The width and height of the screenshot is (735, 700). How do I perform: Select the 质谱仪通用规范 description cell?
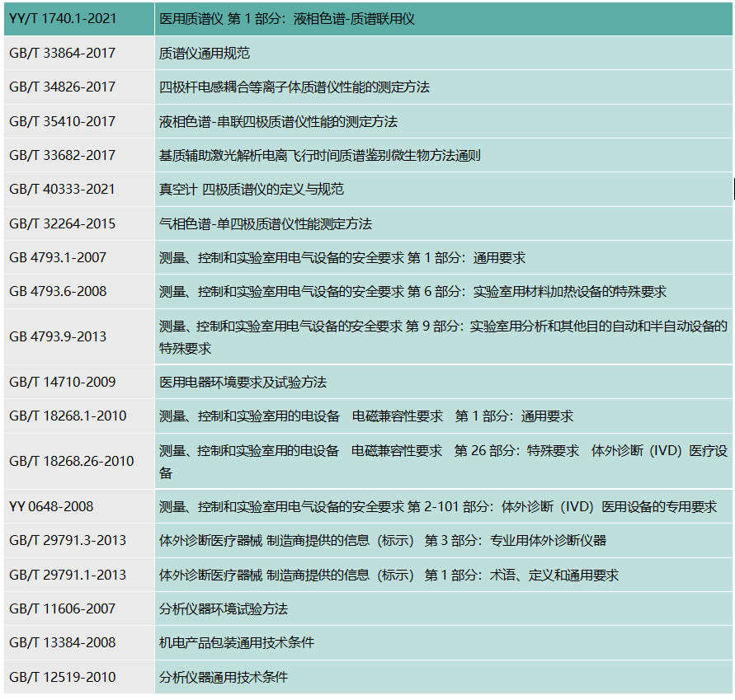205,54
